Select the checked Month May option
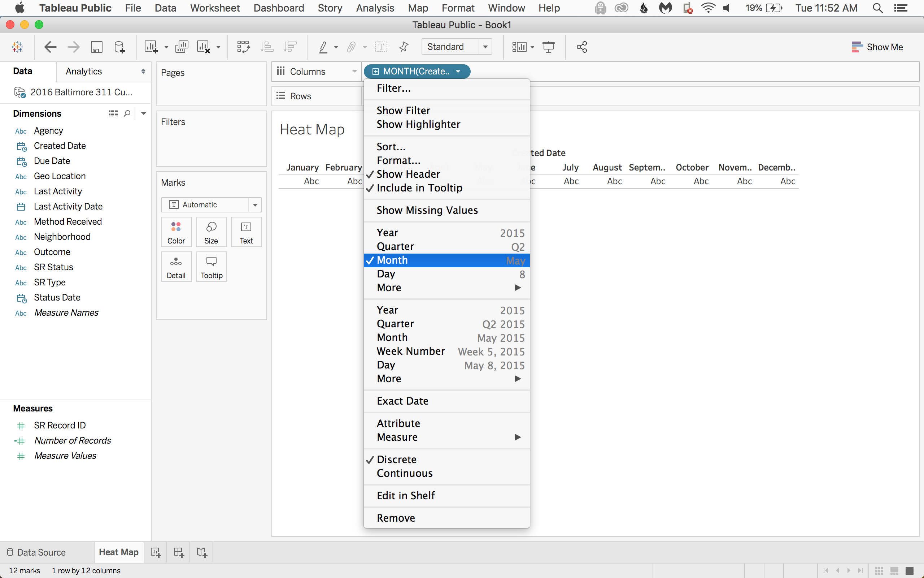924x578 pixels. click(x=446, y=260)
